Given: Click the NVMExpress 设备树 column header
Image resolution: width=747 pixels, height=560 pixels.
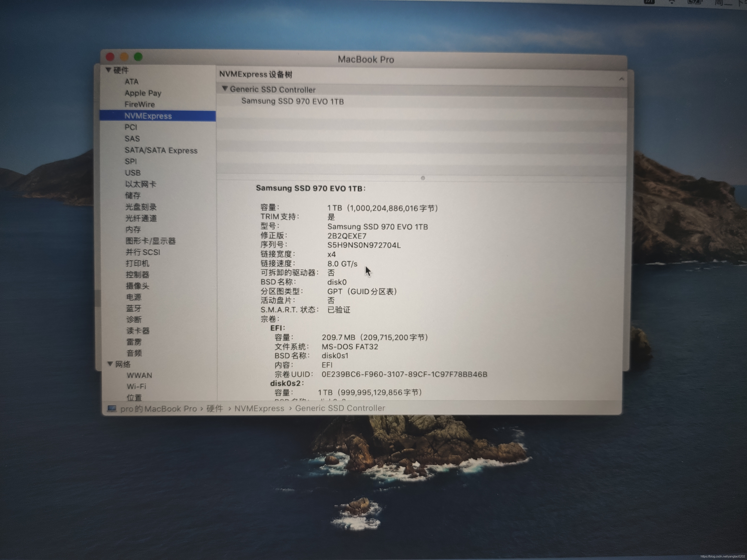Looking at the screenshot, I should click(x=256, y=74).
